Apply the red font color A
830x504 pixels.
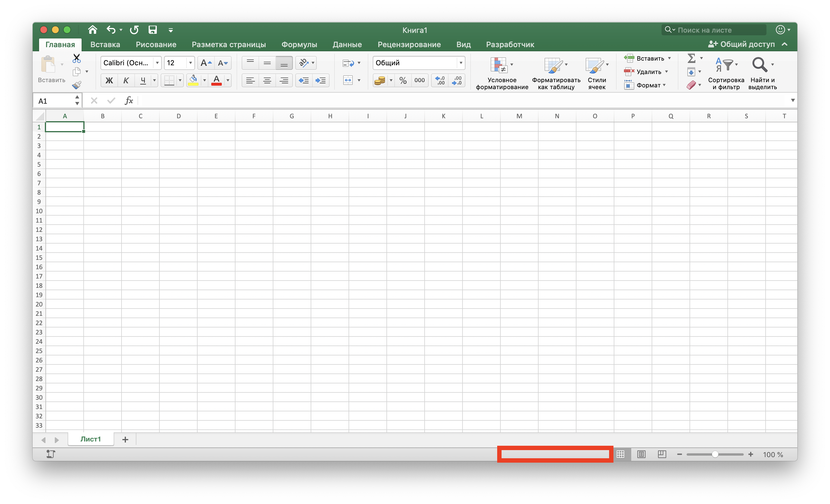216,80
